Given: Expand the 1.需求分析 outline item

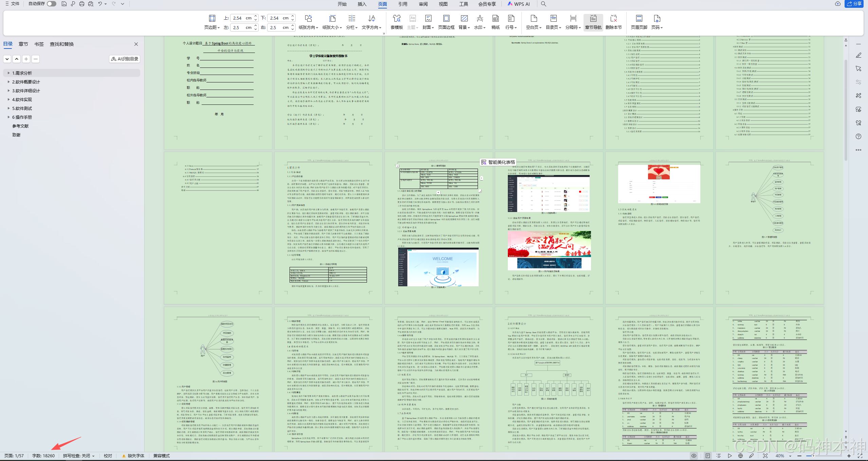Looking at the screenshot, I should (8, 73).
